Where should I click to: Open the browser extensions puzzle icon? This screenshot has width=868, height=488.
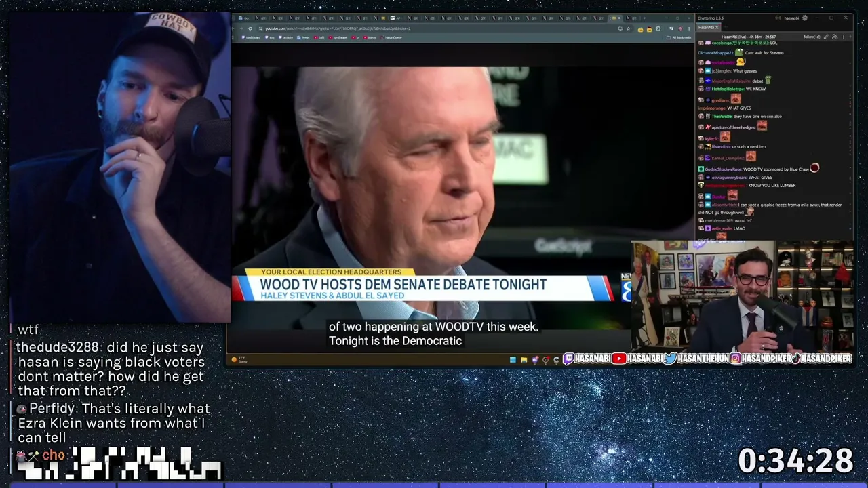pos(658,28)
